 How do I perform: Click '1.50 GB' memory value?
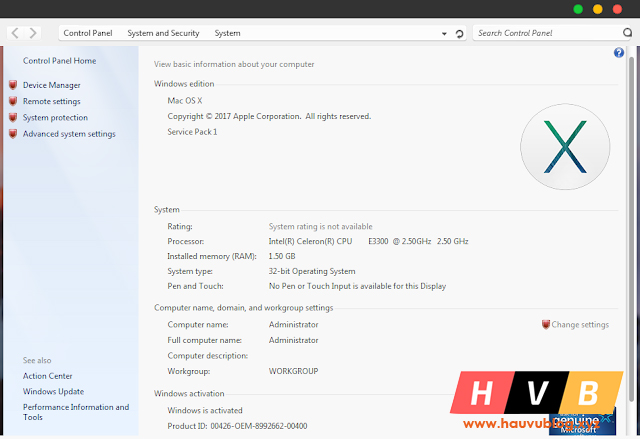pos(282,256)
